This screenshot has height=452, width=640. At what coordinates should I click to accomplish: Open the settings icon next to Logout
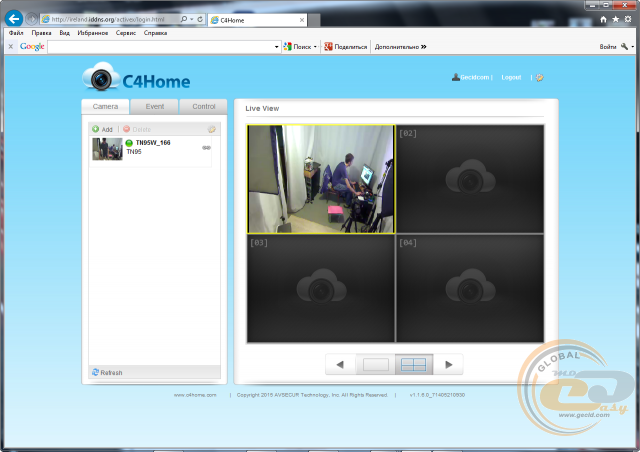tap(540, 78)
